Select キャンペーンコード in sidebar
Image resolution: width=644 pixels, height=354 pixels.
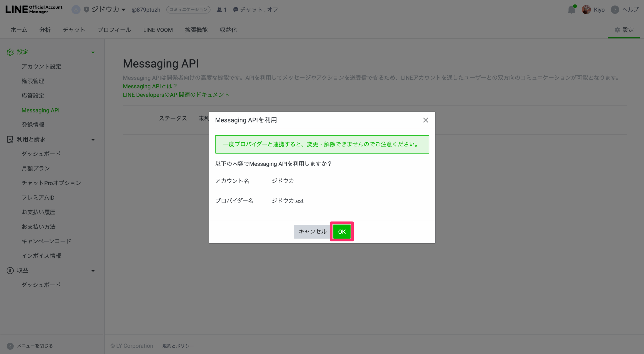pos(47,241)
